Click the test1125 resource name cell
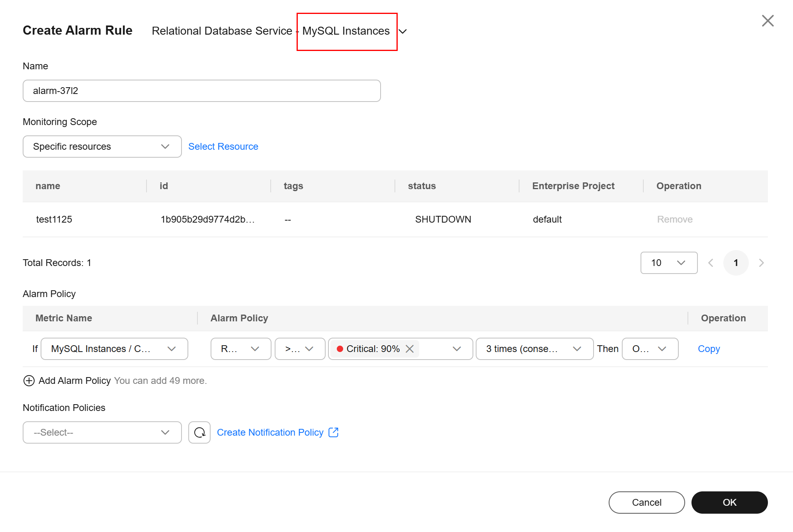 pyautogui.click(x=54, y=219)
